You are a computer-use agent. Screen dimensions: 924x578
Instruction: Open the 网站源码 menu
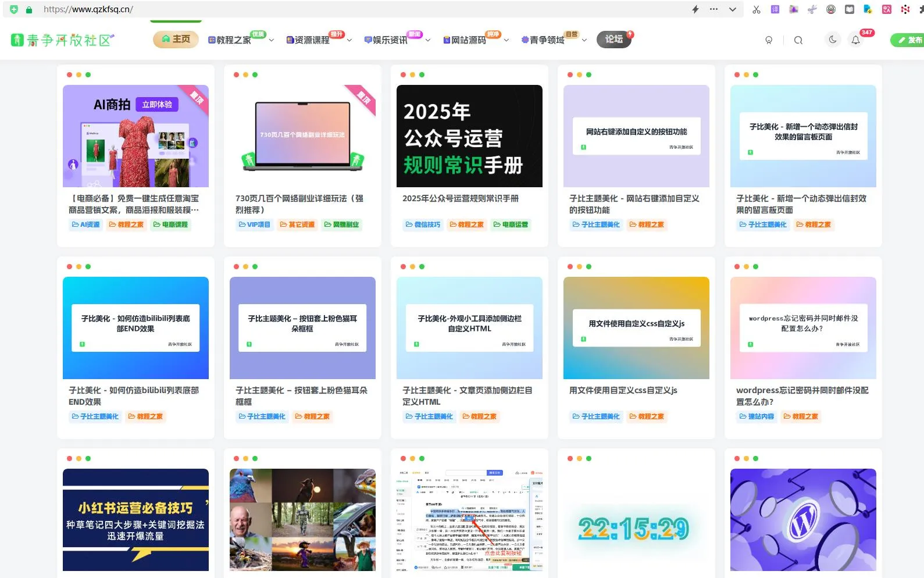[465, 40]
